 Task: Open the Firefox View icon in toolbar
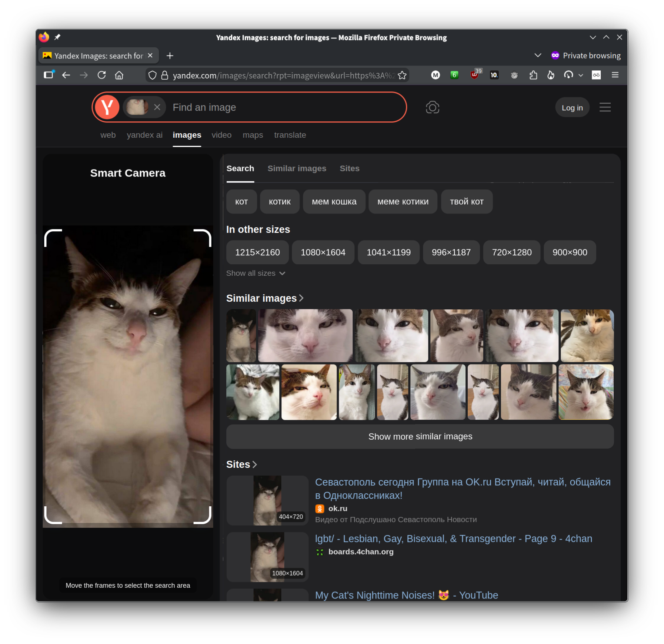coord(49,75)
